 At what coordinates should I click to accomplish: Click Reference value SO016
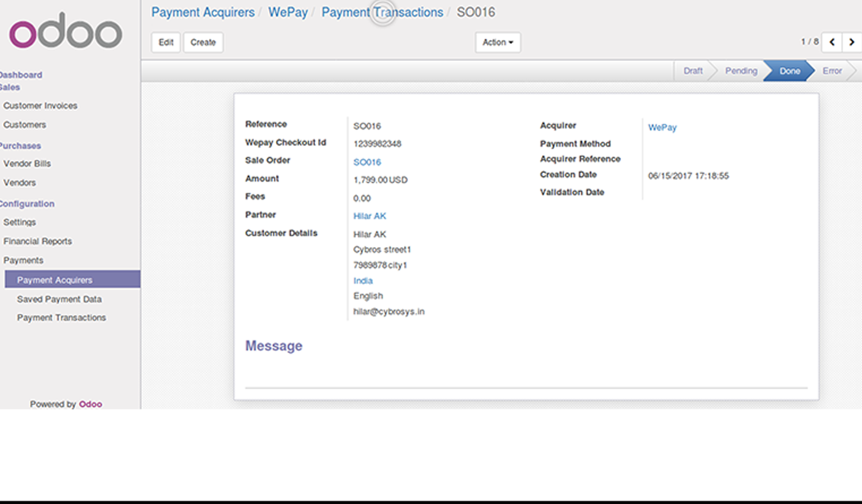(x=367, y=126)
